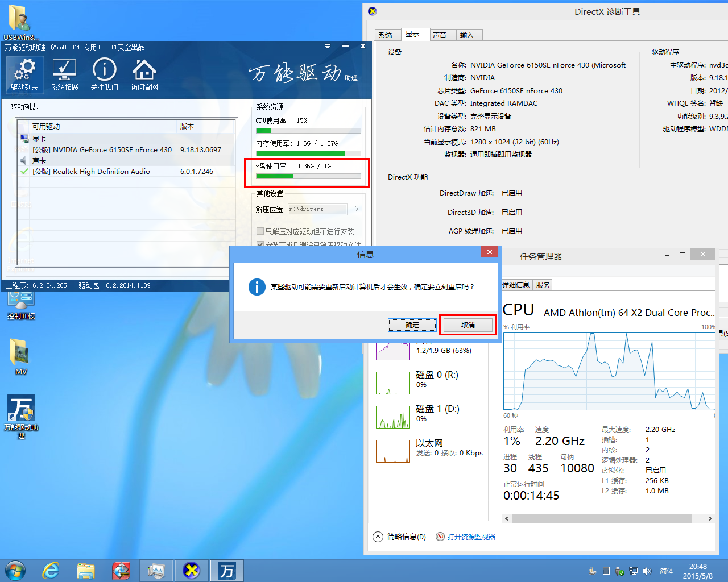Click the 驱动包: 6.2.2014.1109 status text
Screen dimensions: 728x582
coord(114,285)
